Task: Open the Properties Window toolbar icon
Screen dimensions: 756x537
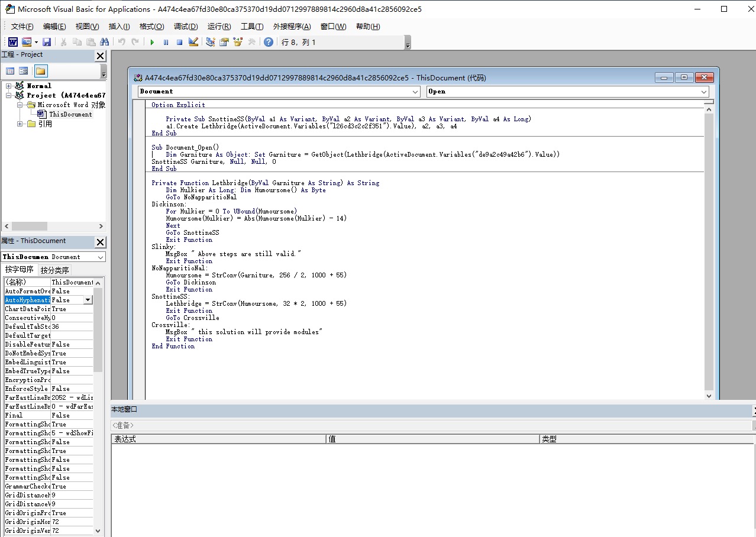Action: click(224, 42)
